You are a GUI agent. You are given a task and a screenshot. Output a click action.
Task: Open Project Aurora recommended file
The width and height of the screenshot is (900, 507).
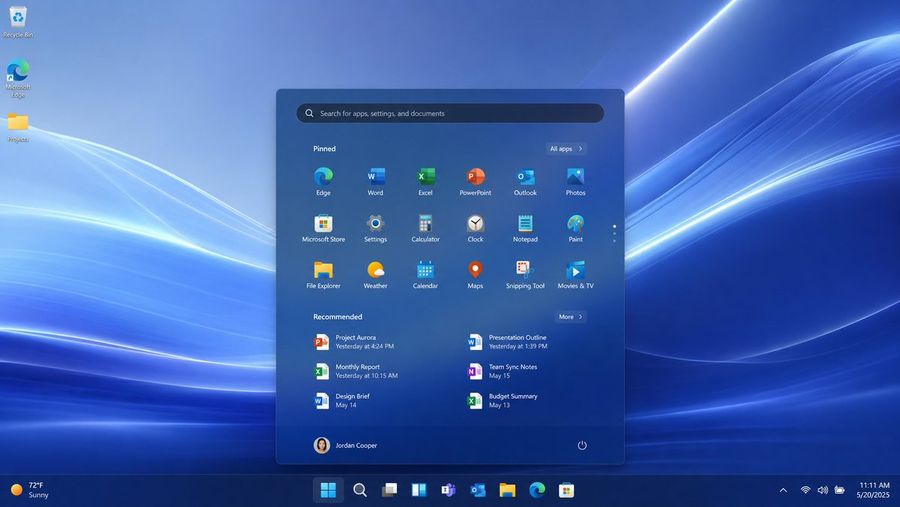click(355, 342)
